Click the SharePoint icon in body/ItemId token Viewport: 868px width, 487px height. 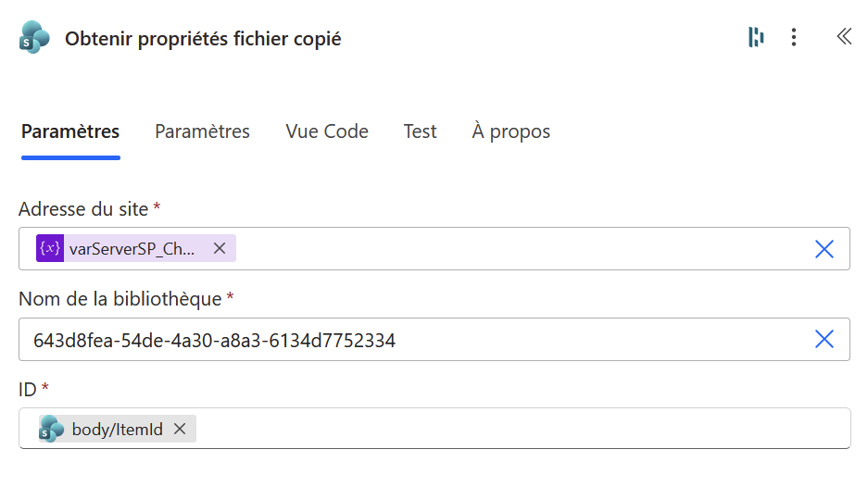pyautogui.click(x=51, y=429)
